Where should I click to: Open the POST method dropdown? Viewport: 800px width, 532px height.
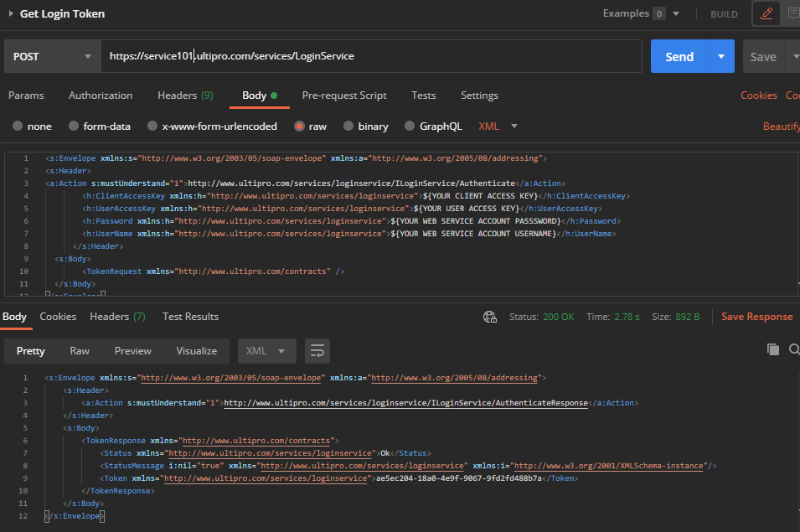(53, 56)
